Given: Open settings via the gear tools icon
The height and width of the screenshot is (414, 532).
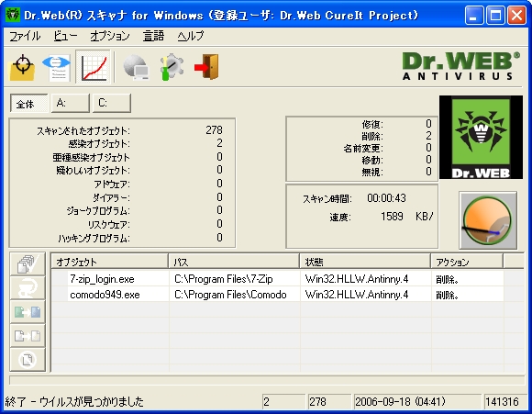Looking at the screenshot, I should pyautogui.click(x=172, y=67).
